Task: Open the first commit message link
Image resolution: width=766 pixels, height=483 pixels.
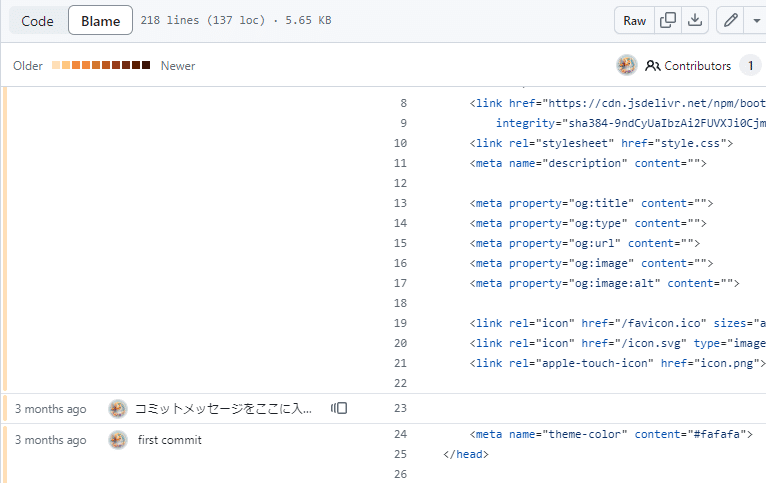Action: [x=170, y=440]
